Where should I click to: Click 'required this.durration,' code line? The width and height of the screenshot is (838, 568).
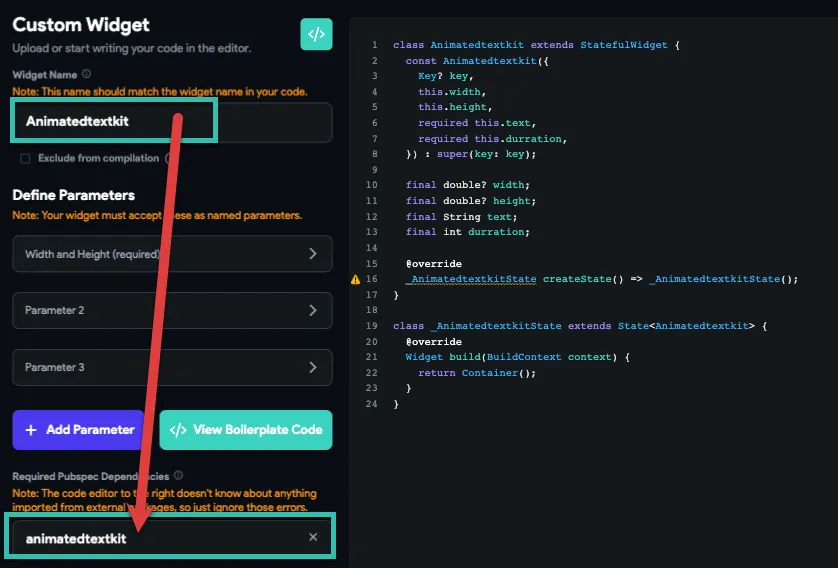point(492,139)
